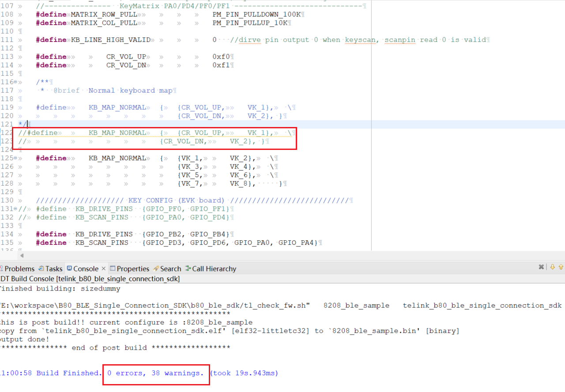Click on PM_PIN_PULLUP_10K value
The height and width of the screenshot is (392, 565).
(249, 23)
